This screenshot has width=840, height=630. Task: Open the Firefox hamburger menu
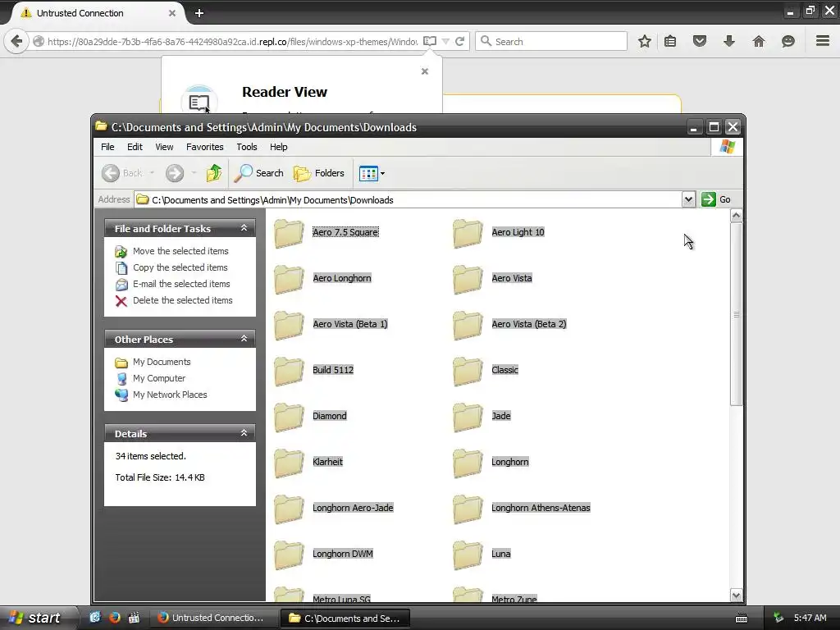coord(823,41)
